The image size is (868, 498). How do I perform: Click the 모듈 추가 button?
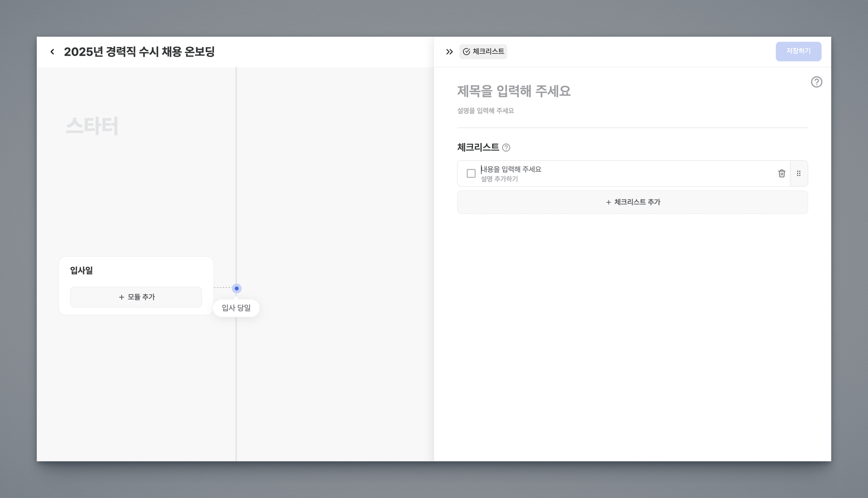[136, 297]
